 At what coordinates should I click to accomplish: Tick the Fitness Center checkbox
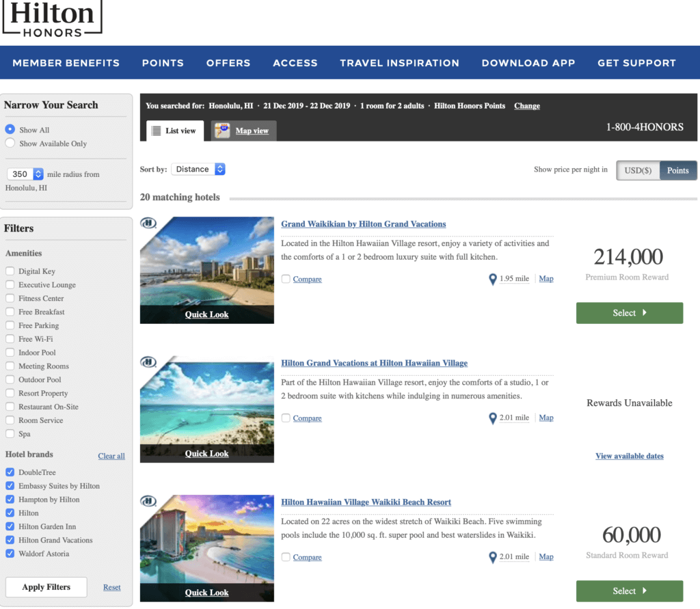(x=10, y=298)
